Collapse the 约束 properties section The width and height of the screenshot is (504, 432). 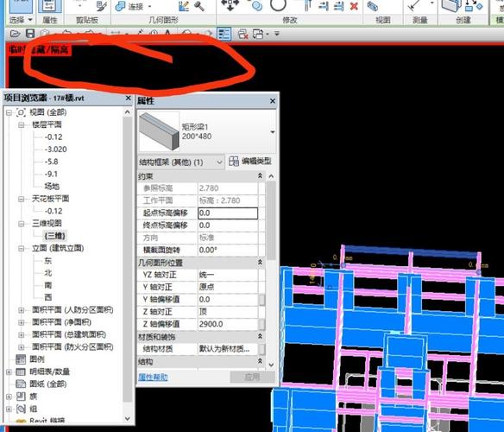[x=260, y=175]
